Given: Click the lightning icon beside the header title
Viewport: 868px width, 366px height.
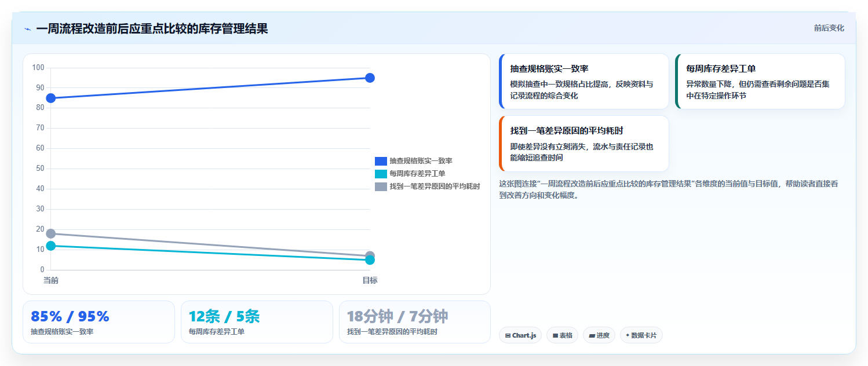Looking at the screenshot, I should (x=27, y=29).
